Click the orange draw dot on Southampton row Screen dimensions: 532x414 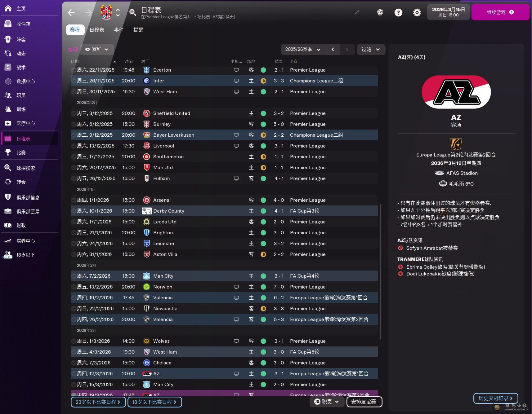[x=263, y=157]
